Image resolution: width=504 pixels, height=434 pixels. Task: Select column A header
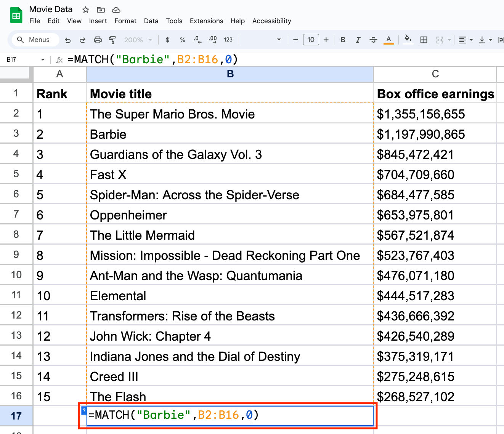pyautogui.click(x=59, y=74)
